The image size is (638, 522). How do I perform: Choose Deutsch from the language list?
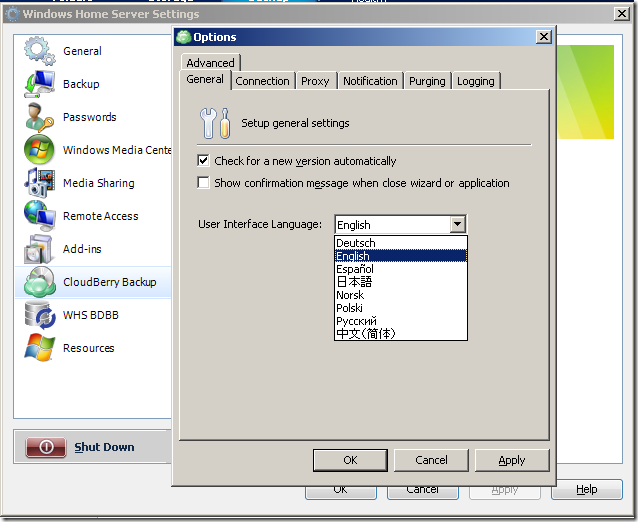point(400,243)
